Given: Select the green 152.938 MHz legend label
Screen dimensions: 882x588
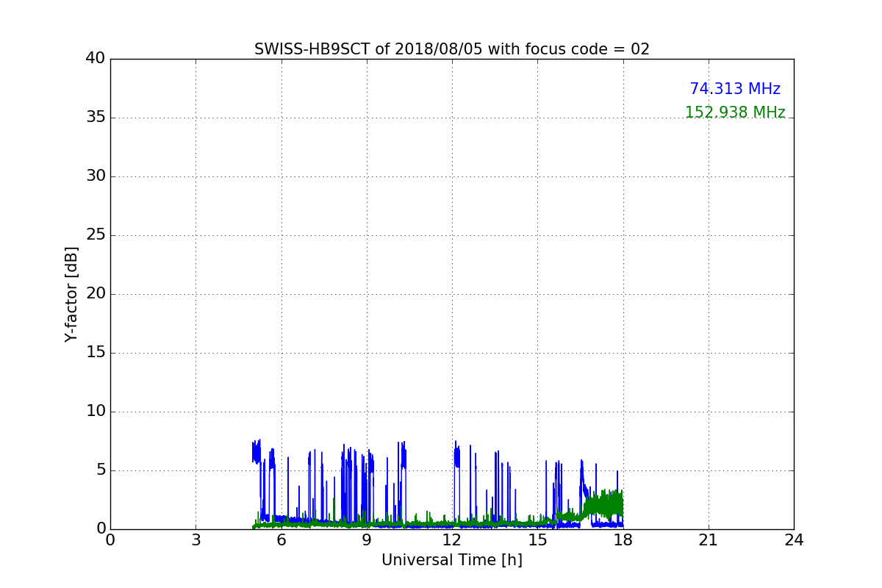Looking at the screenshot, I should pyautogui.click(x=735, y=112).
